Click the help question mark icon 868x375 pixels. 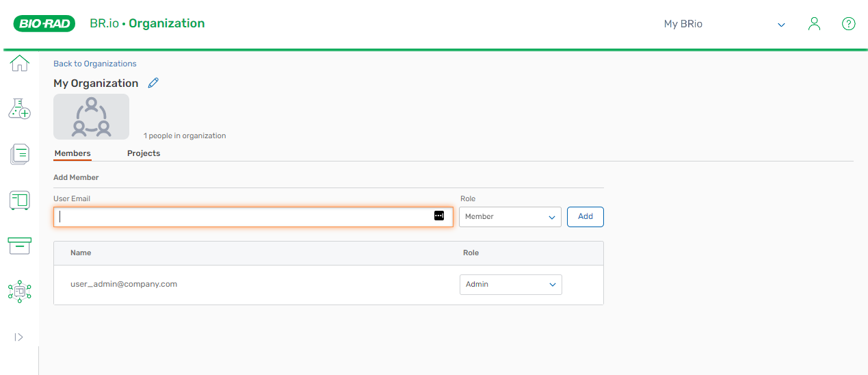(848, 24)
